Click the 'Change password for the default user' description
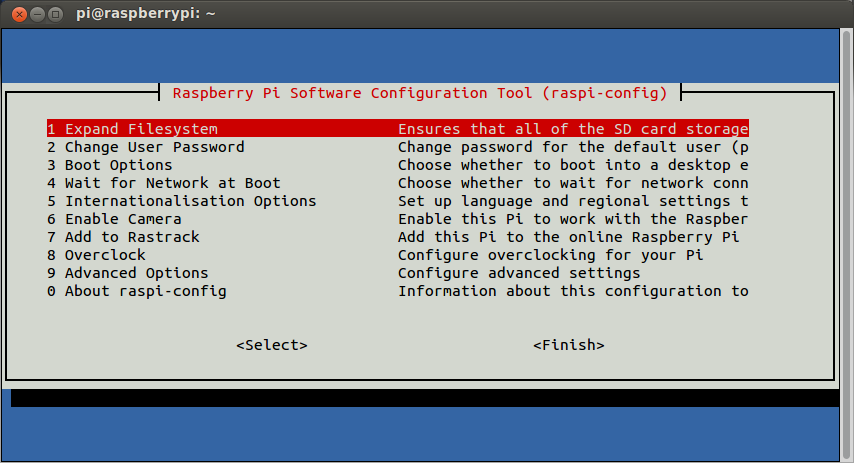 [573, 147]
